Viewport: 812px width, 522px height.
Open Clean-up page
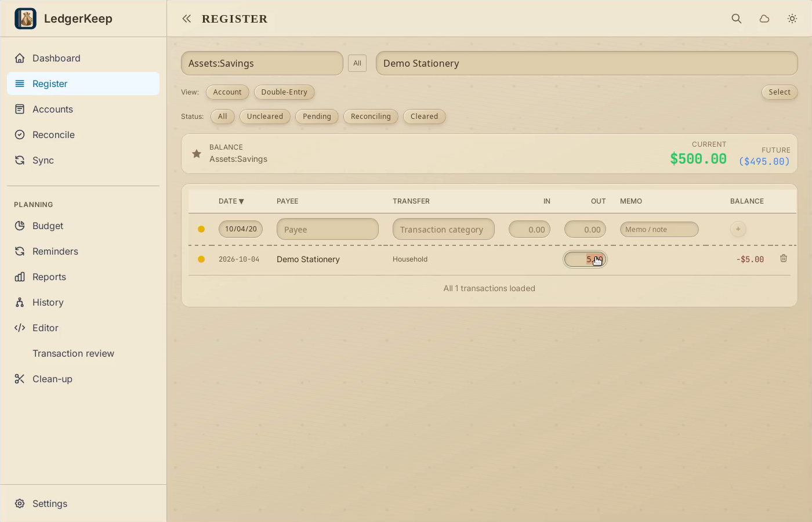(83, 379)
